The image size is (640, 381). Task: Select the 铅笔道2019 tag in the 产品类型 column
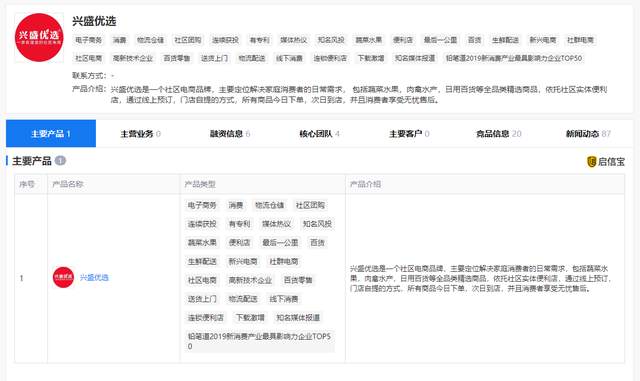tap(260, 341)
